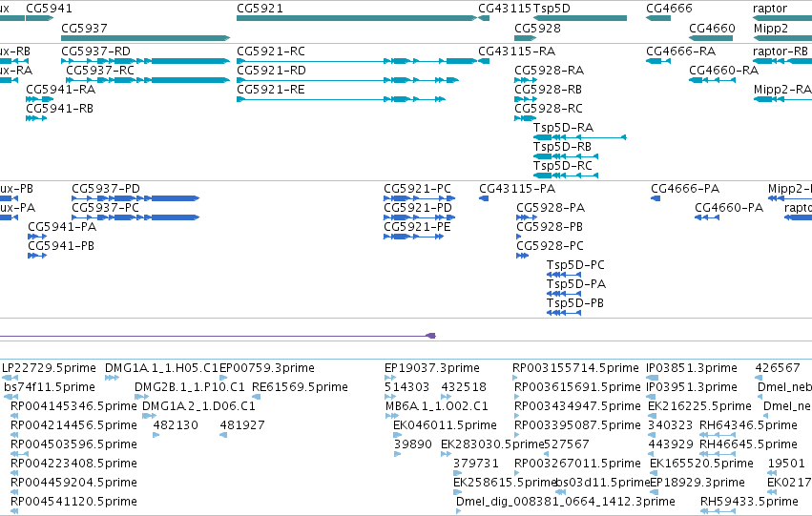Select the CG5941 gene label
Image resolution: width=812 pixels, height=516 pixels.
tap(50, 9)
